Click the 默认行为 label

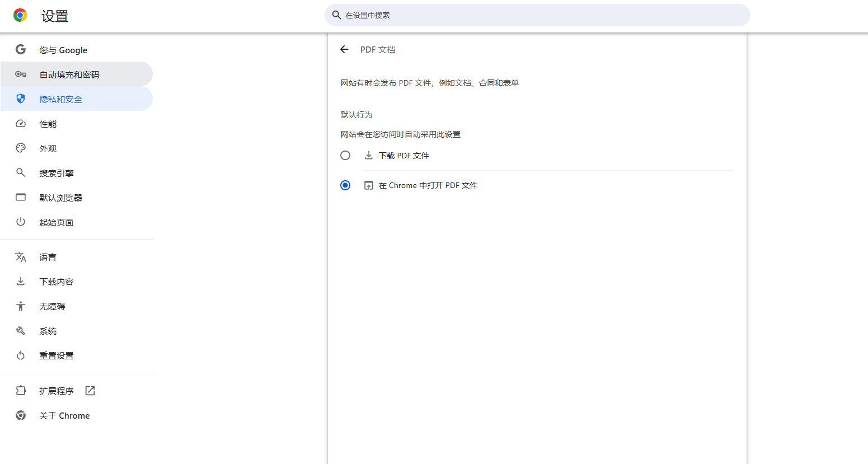pos(356,115)
